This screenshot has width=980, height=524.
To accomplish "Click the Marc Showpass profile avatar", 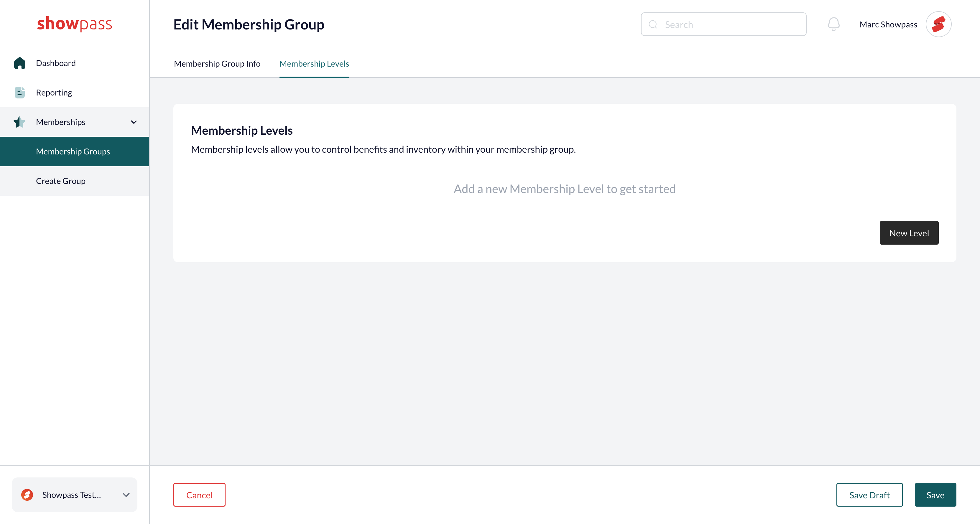I will pos(938,24).
